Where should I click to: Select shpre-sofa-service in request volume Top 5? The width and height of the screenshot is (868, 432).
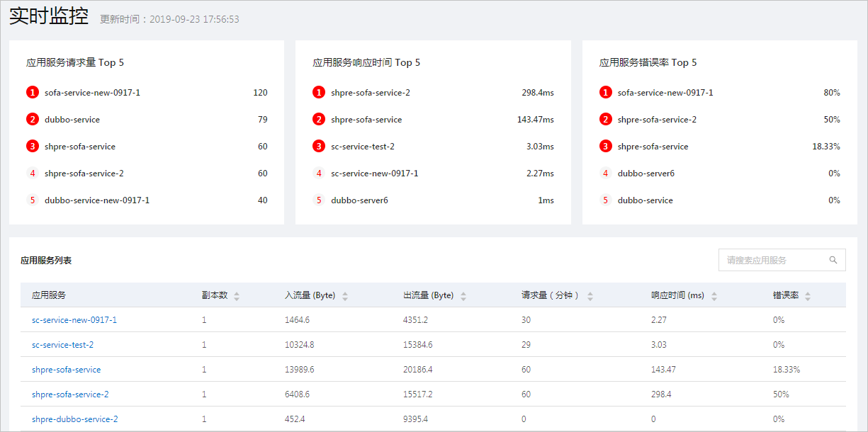pyautogui.click(x=80, y=147)
